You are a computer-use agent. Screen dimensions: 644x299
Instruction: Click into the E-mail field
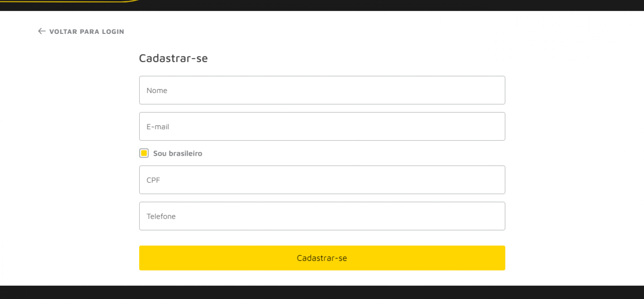pos(322,127)
